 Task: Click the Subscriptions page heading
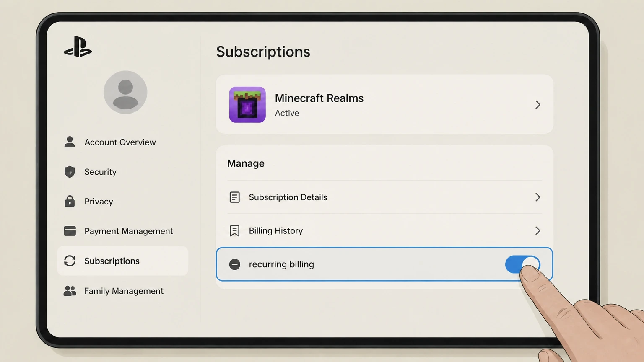click(x=263, y=52)
